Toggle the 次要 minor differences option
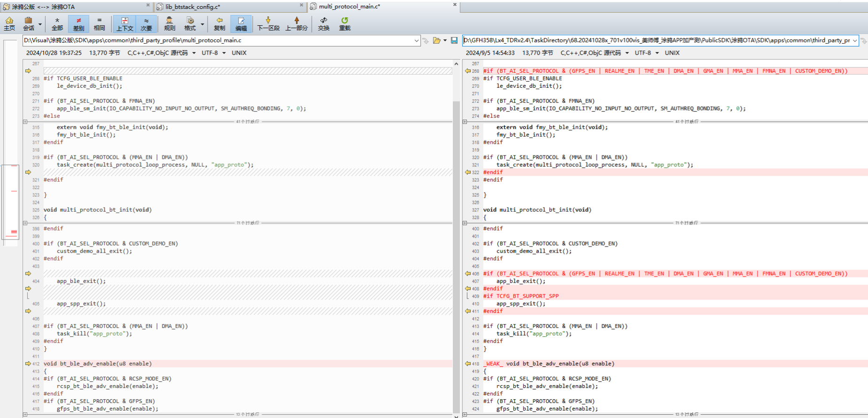The height and width of the screenshot is (418, 868). (x=147, y=23)
